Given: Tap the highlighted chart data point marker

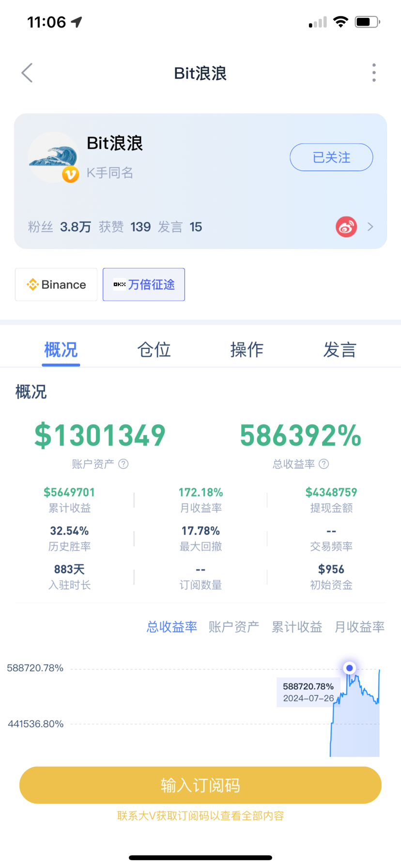Looking at the screenshot, I should (x=349, y=668).
